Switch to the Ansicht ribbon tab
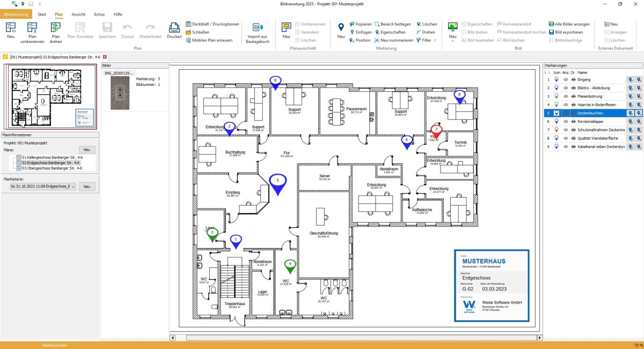 pyautogui.click(x=78, y=14)
